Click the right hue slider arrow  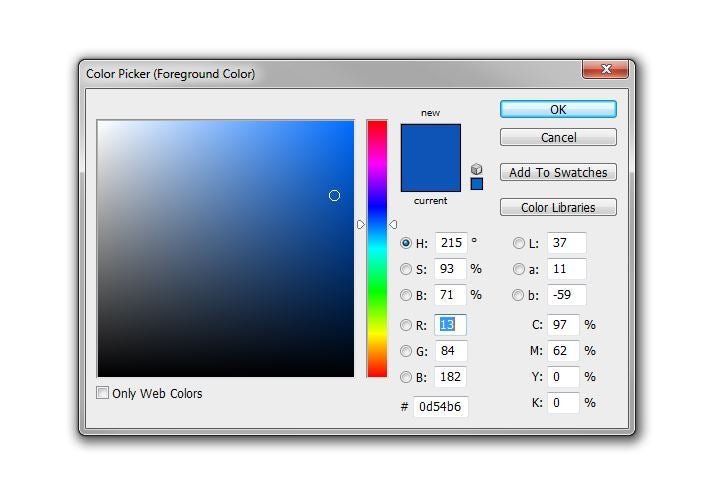coord(393,224)
